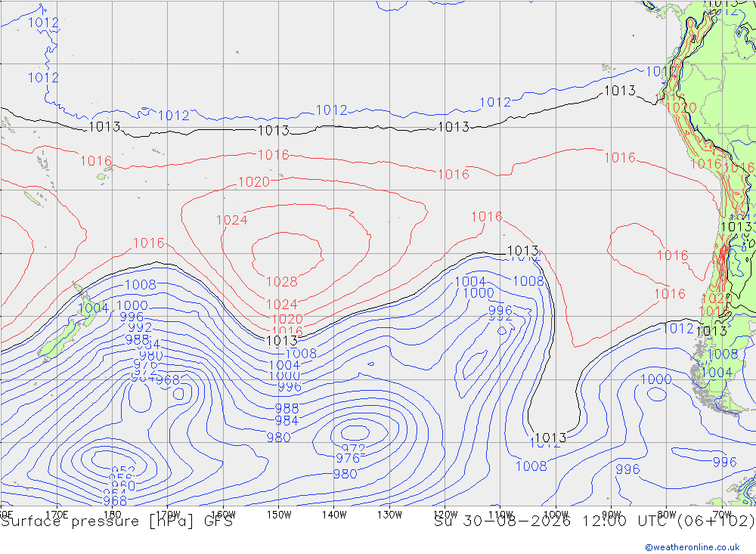
Task: Click the black 1013 label off the Ecuador coast
Action: click(x=620, y=91)
